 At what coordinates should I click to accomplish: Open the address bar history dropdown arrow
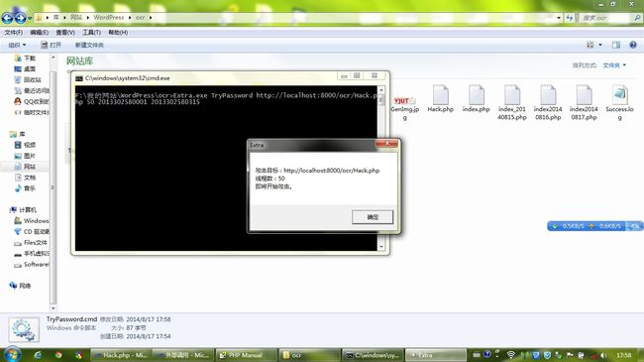(x=558, y=18)
